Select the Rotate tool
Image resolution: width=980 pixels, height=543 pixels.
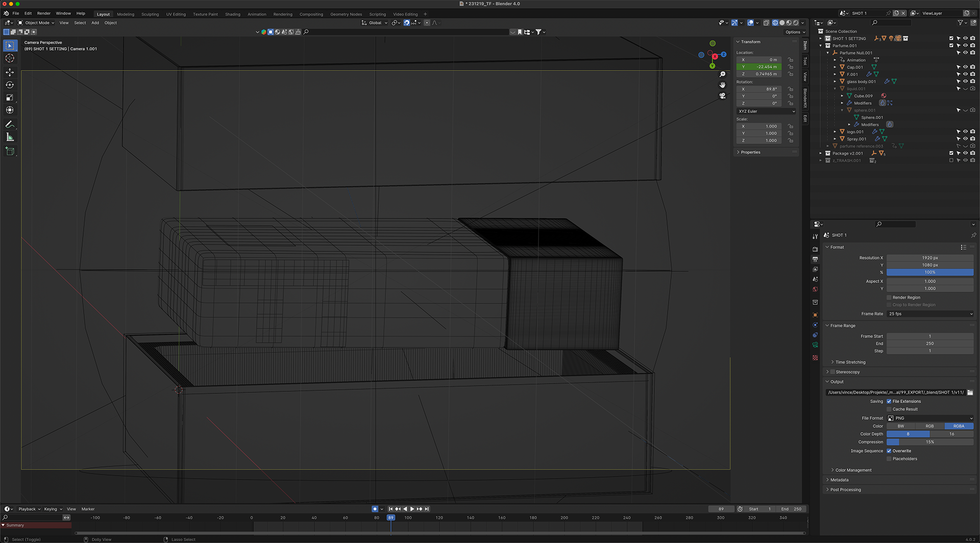tap(10, 85)
